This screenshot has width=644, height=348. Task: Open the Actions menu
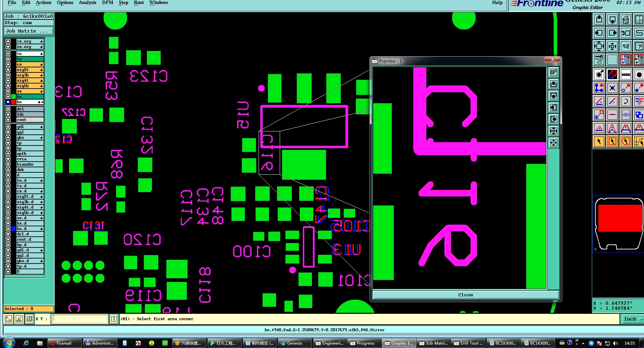click(x=44, y=3)
